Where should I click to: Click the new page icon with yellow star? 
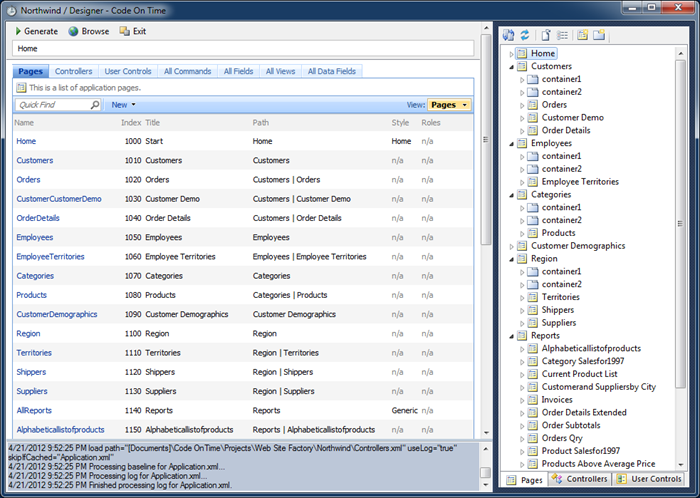coord(582,35)
